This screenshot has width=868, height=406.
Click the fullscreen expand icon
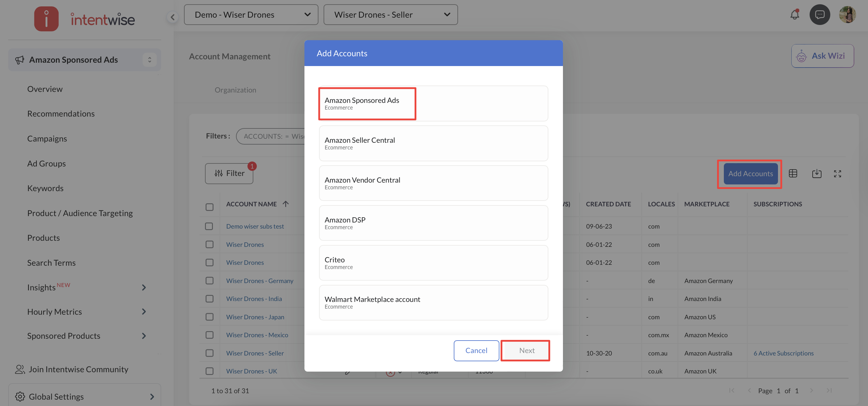coord(837,174)
